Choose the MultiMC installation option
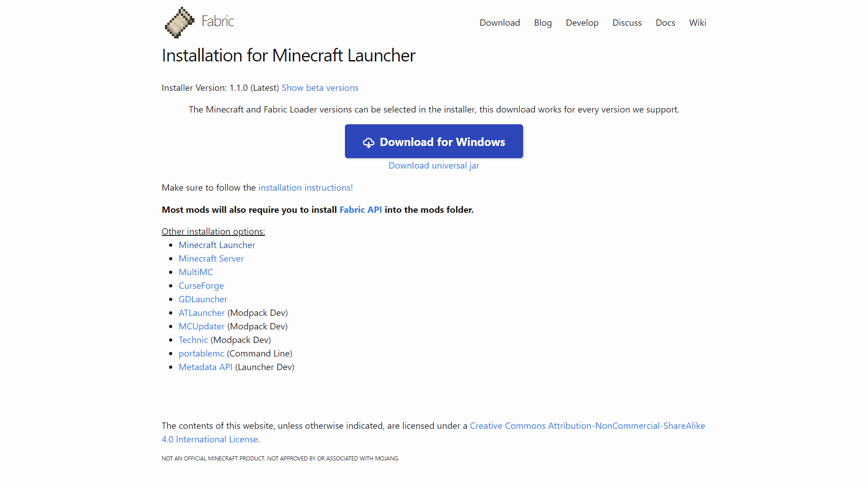Viewport: 868px width, 488px height. [195, 272]
